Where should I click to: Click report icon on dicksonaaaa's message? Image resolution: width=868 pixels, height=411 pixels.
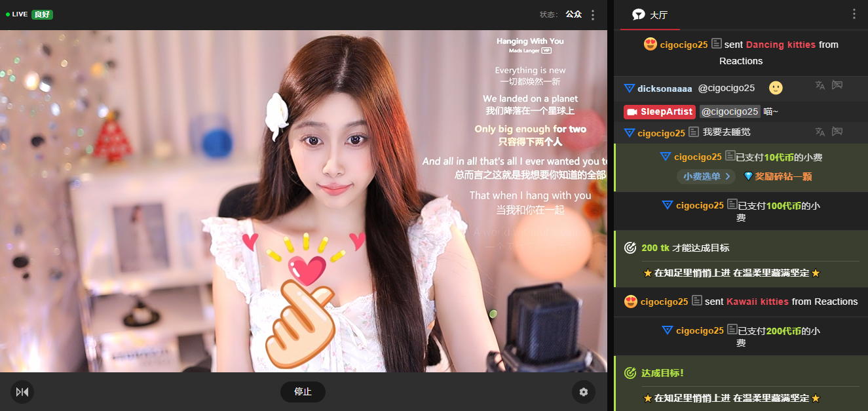[x=837, y=85]
